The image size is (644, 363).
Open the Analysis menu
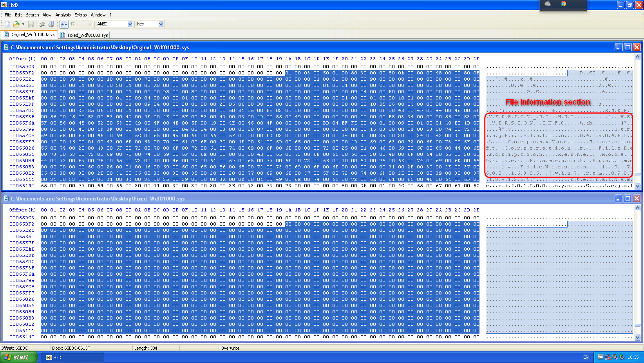point(63,15)
